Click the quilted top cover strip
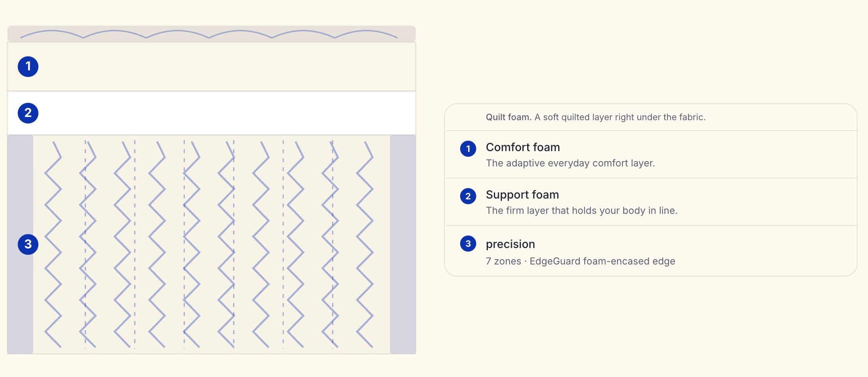The width and height of the screenshot is (868, 377). tap(211, 34)
